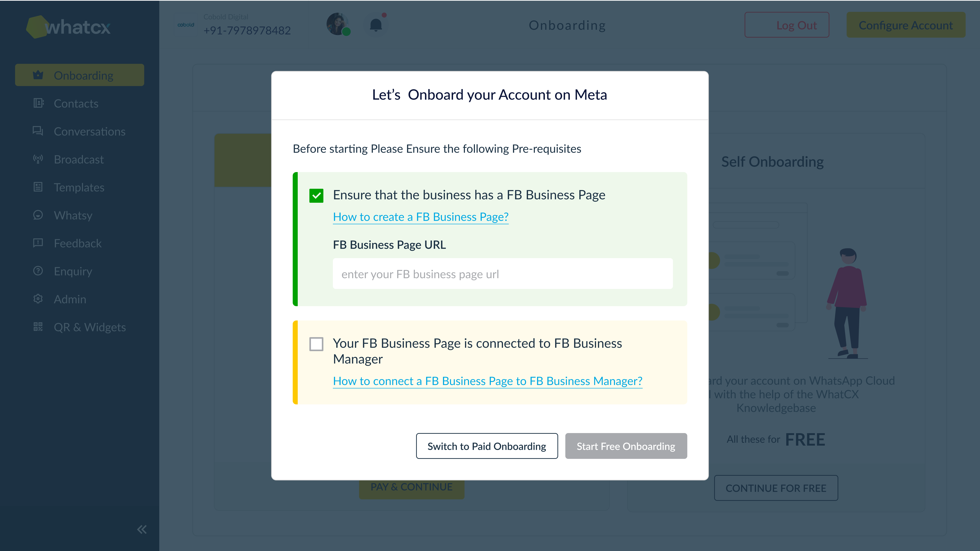Open the How to create a FB Business Page link
This screenshot has height=551, width=980.
click(x=421, y=217)
